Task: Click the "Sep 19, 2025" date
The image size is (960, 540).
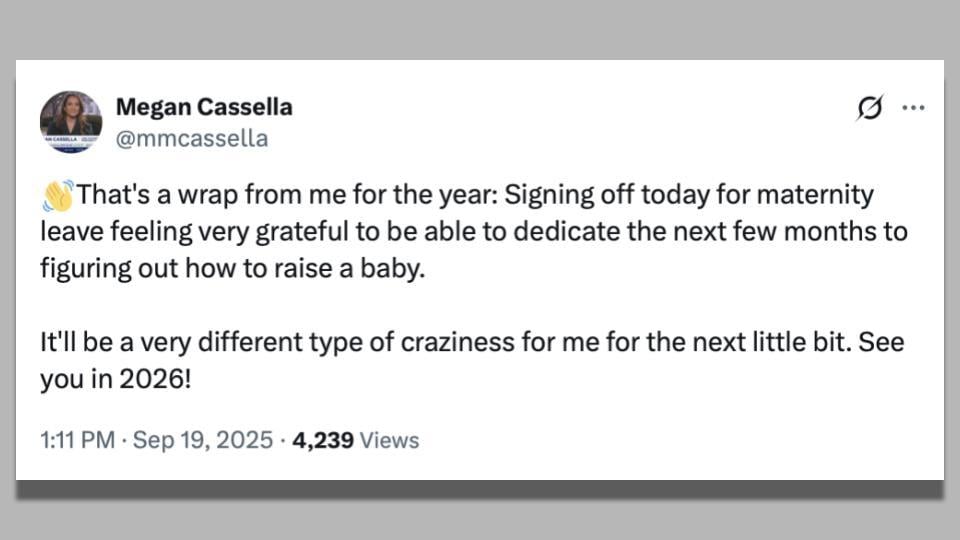Action: tap(202, 440)
